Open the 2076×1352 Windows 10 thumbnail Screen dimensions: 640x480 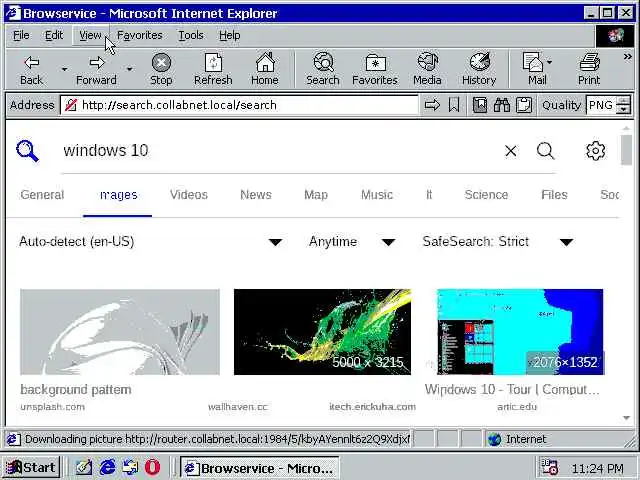[x=520, y=332]
